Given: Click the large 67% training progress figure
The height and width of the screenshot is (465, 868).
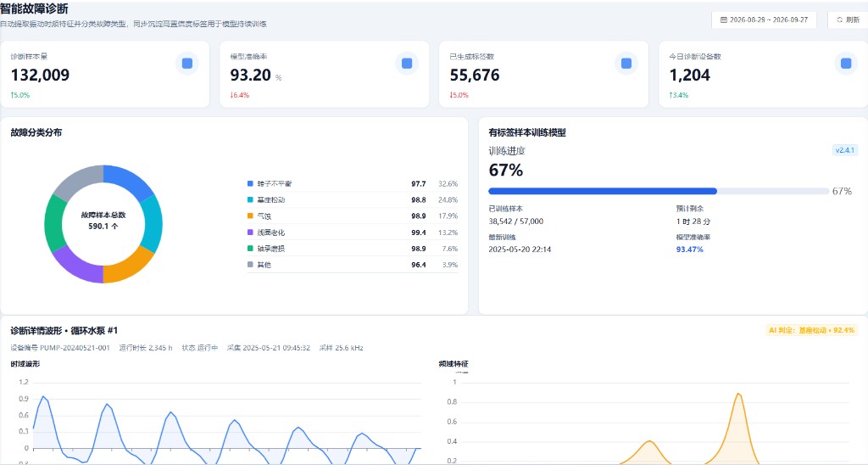Looking at the screenshot, I should 505,171.
